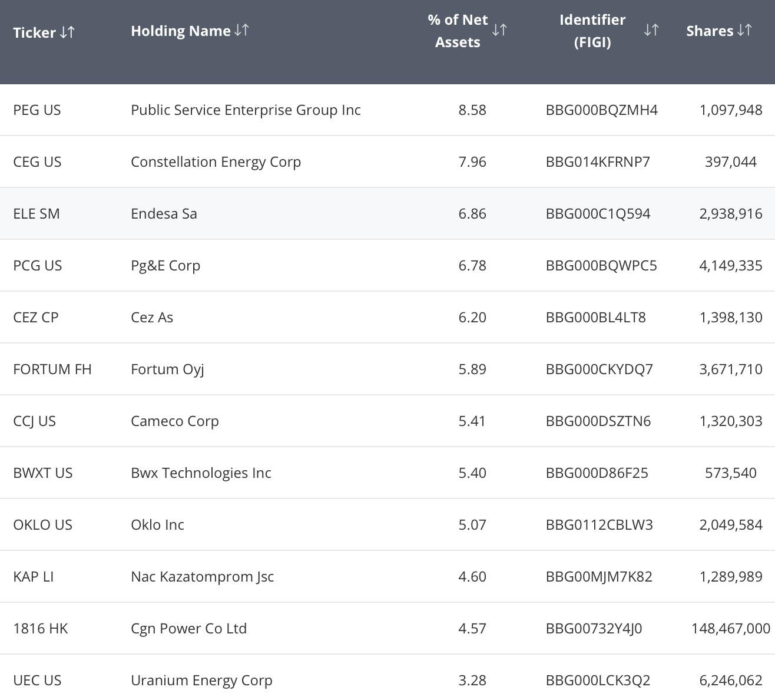Select shares value 148,467,000
This screenshot has height=700, width=775.
pos(731,629)
